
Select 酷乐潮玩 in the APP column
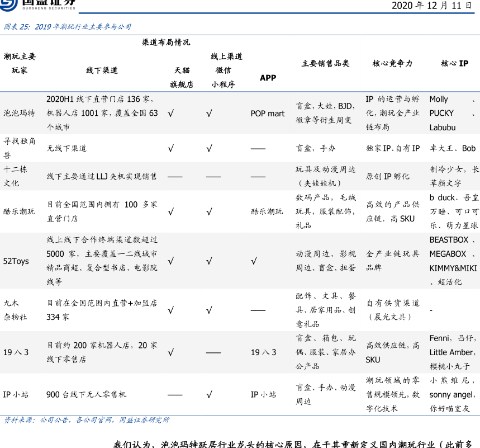[x=267, y=211]
